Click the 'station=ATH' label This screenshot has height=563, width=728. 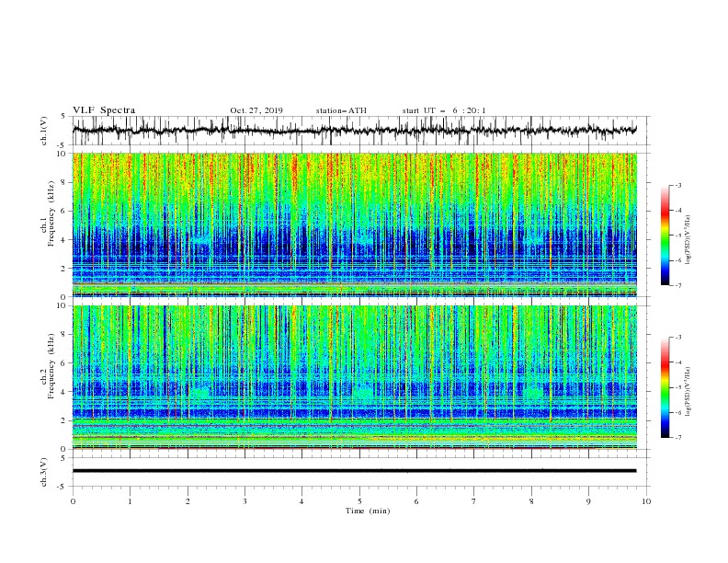341,110
